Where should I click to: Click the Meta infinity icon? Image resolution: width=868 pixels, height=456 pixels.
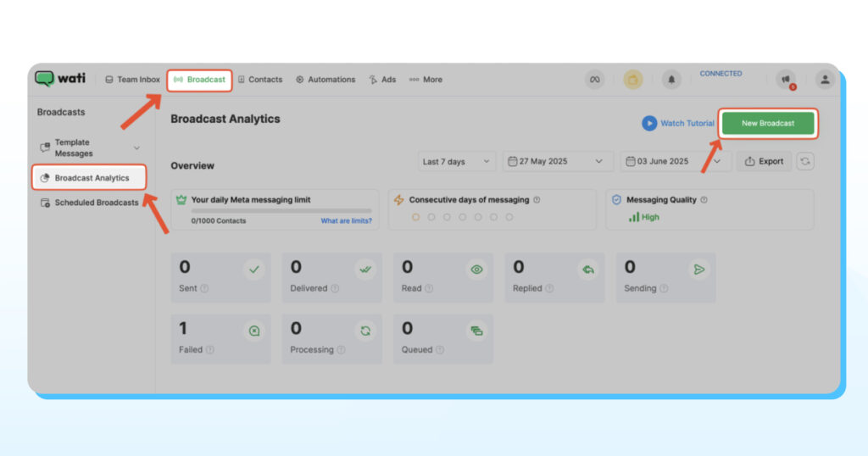pyautogui.click(x=594, y=80)
